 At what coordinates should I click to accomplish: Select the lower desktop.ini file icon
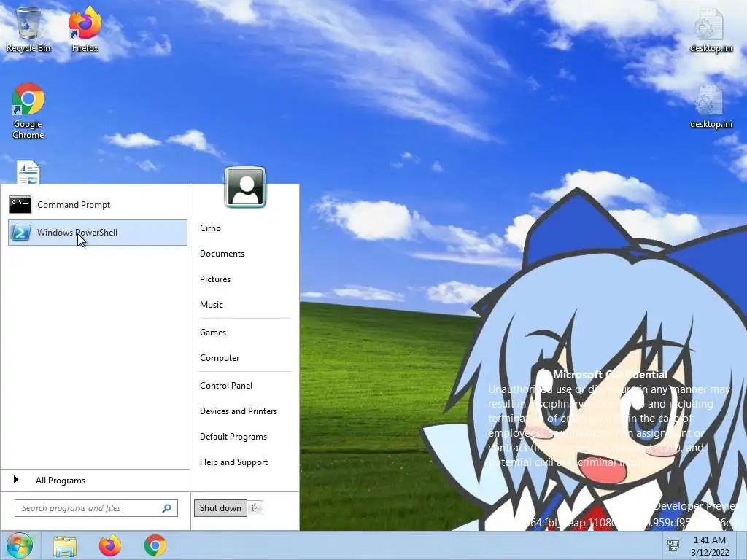711,106
